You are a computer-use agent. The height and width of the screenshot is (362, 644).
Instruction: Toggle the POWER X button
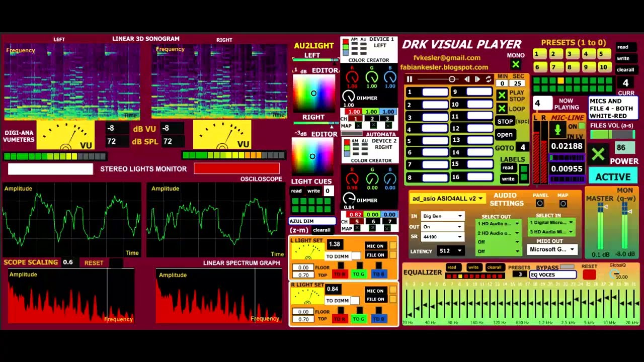click(x=598, y=154)
